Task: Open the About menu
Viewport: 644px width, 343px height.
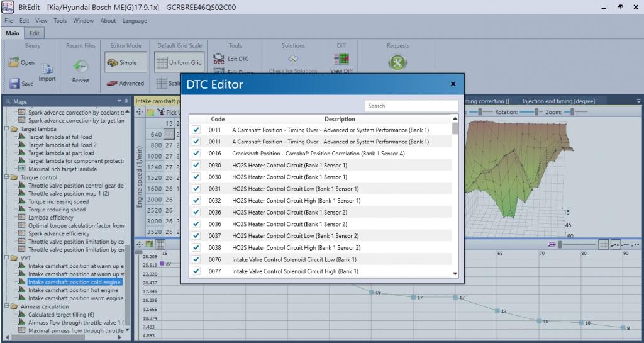Action: click(x=108, y=21)
